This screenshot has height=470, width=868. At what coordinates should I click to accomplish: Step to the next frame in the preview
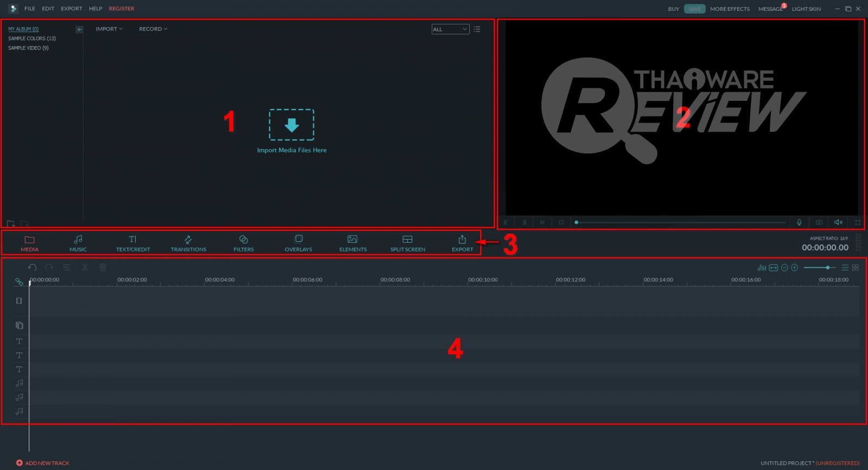click(x=524, y=222)
